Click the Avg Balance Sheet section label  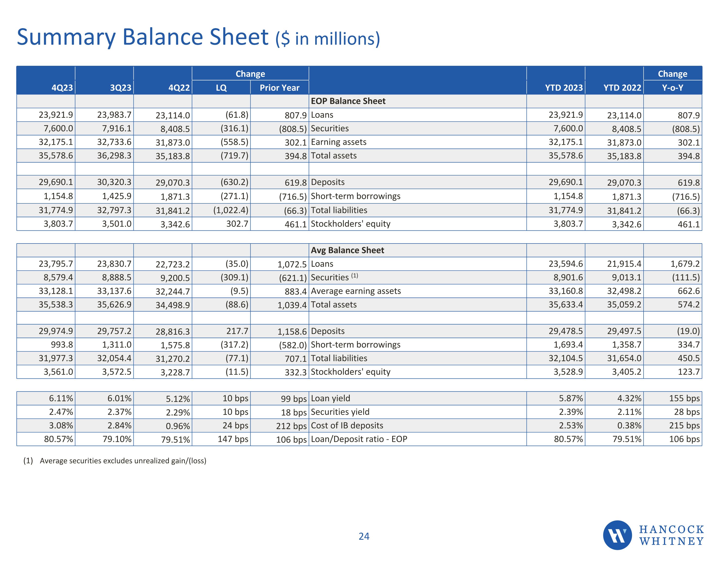(x=347, y=250)
